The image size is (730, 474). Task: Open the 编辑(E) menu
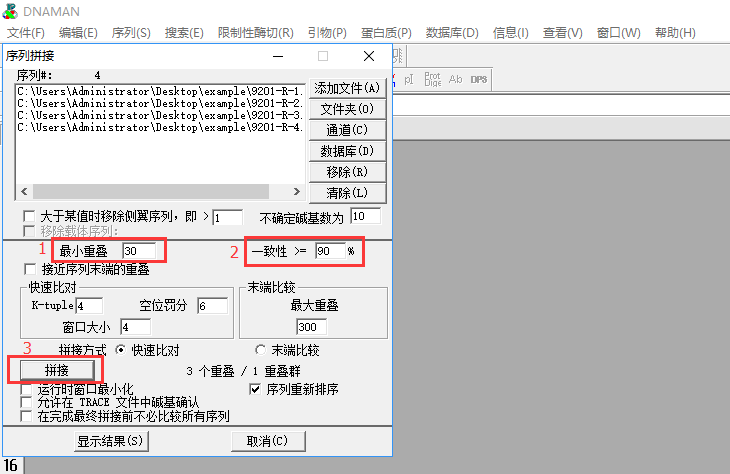tap(78, 33)
